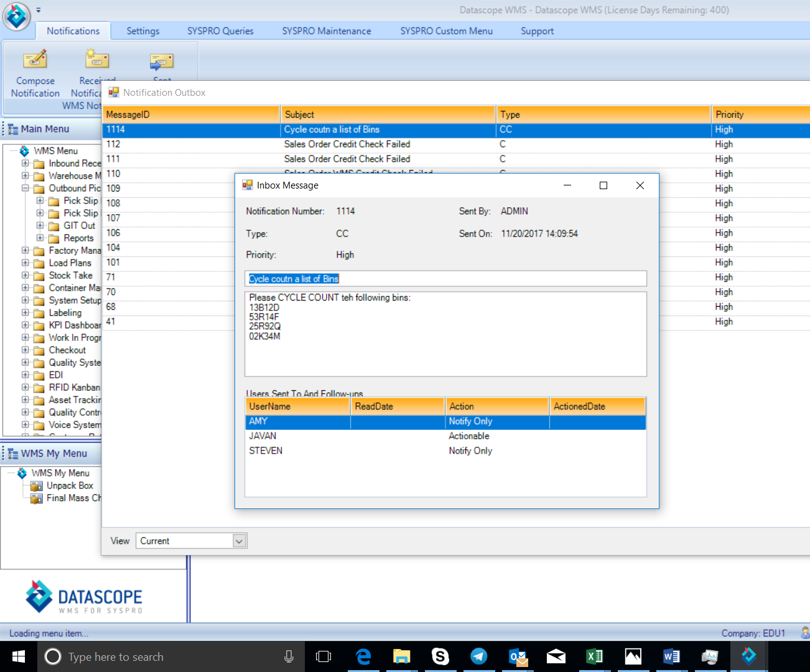The height and width of the screenshot is (672, 810).
Task: Switch to the SYSPRO Queries tab
Action: coord(221,30)
